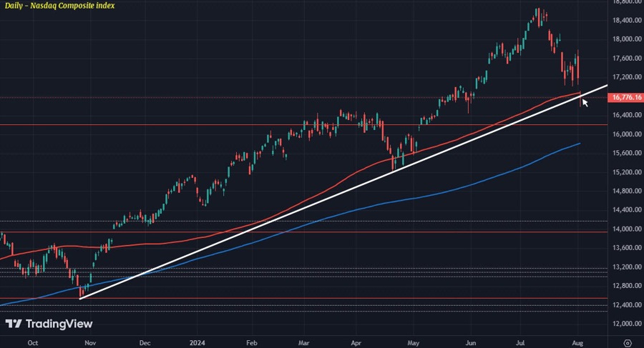Screen dimensions: 644x348
Task: Click the Oct label on time axis
Action: pyautogui.click(x=31, y=342)
